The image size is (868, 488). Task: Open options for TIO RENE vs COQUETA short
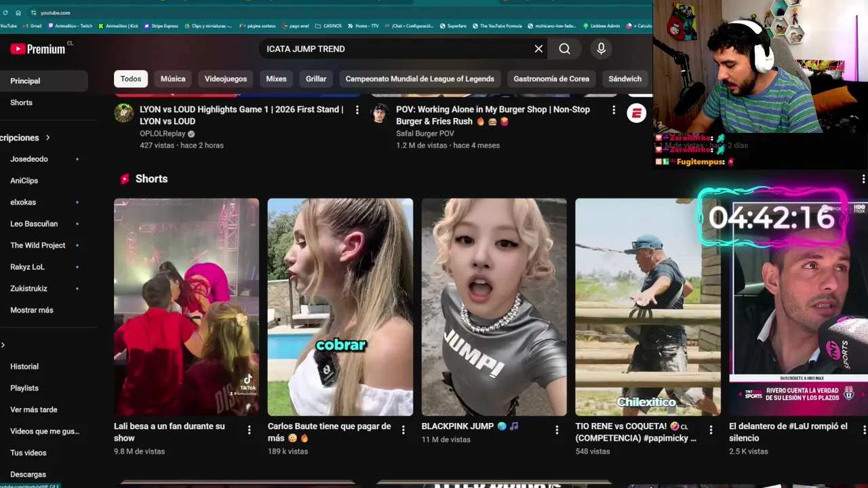tap(711, 430)
